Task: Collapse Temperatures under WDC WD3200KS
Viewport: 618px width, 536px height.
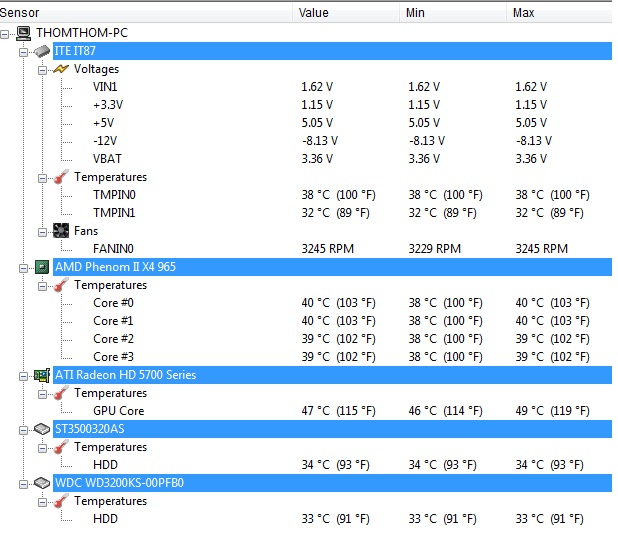Action: [43, 502]
